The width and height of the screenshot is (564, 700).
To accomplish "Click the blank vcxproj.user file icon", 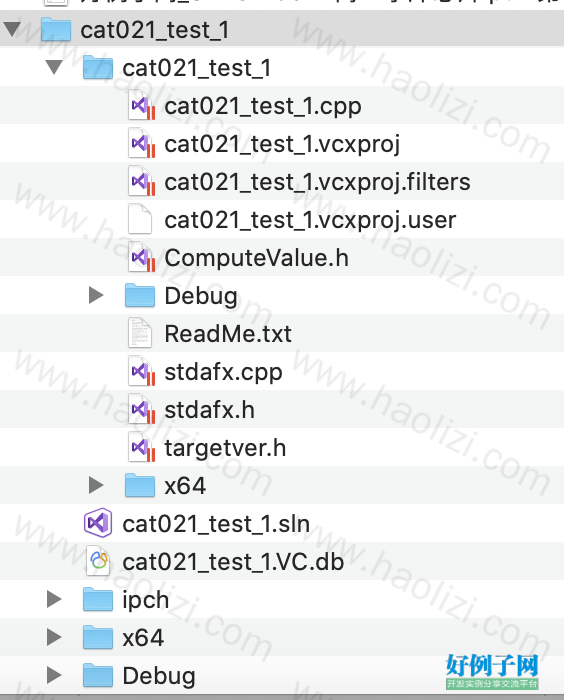I will click(x=140, y=219).
